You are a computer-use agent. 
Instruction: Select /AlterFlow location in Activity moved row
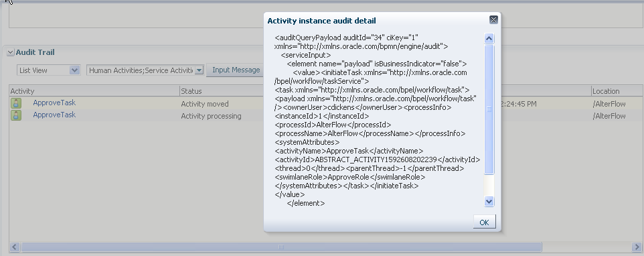click(x=609, y=104)
